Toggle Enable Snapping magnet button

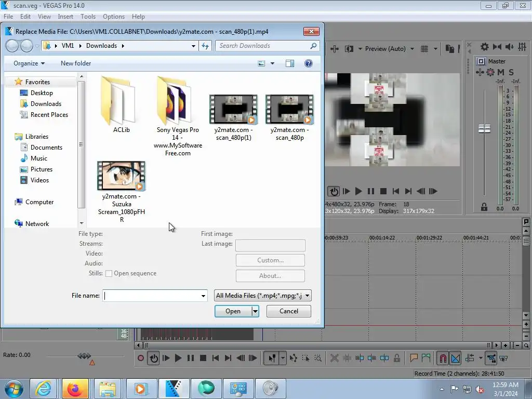(x=443, y=358)
